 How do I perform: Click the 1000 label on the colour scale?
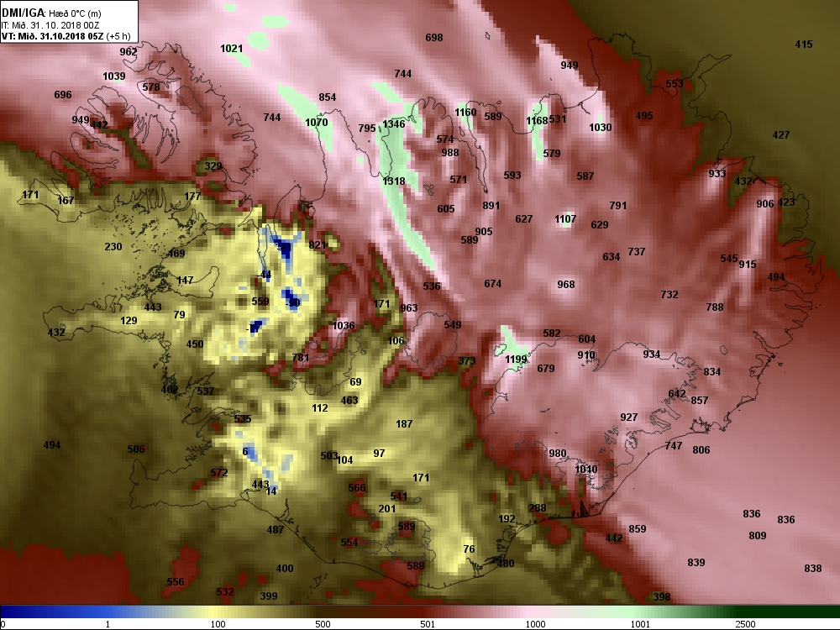535,624
